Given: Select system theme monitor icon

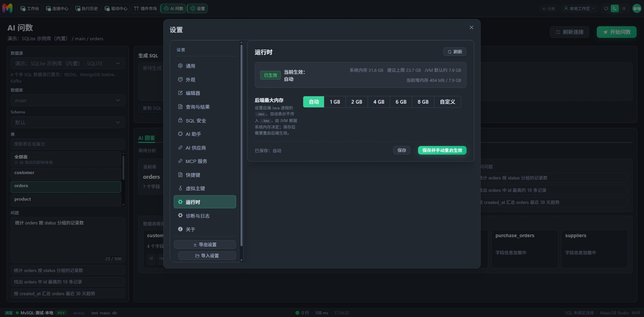Looking at the screenshot, I should (x=606, y=8).
